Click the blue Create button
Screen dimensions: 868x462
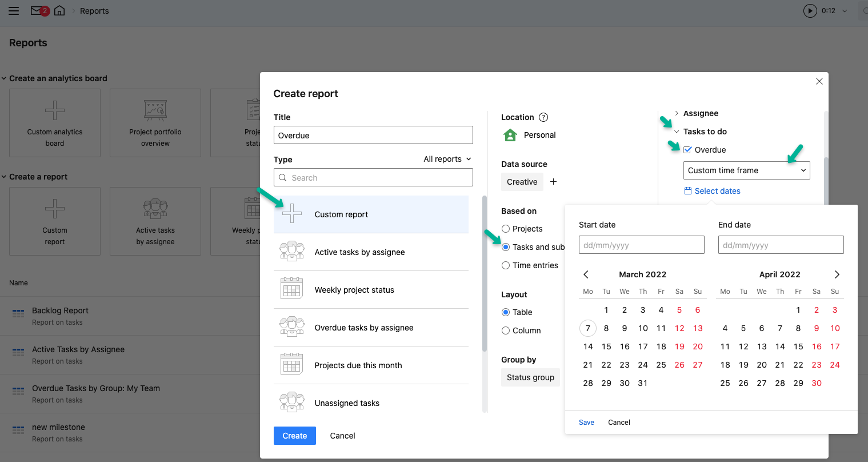294,436
